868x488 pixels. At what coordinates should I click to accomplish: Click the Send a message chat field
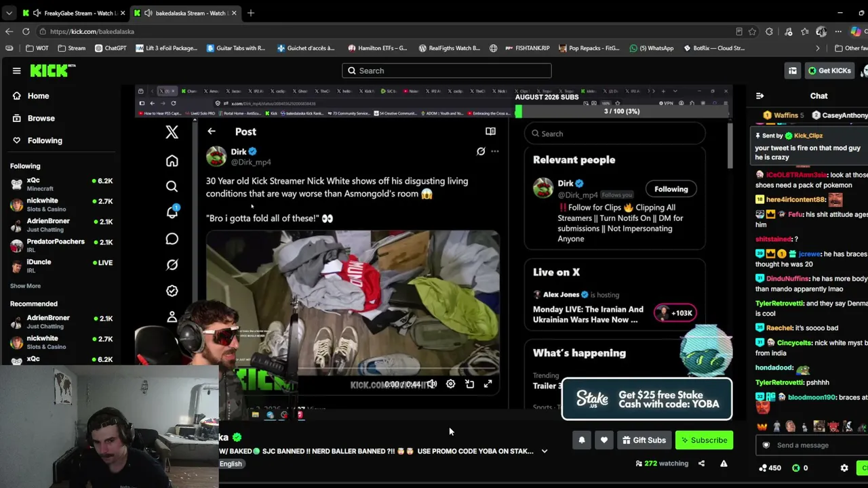pos(811,445)
